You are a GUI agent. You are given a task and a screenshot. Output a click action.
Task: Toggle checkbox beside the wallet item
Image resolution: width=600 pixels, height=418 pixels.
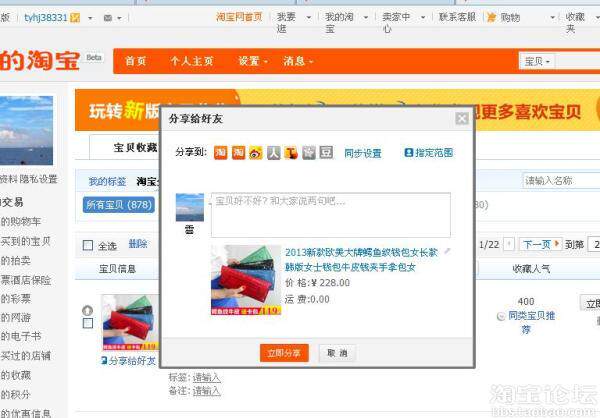coord(88,323)
